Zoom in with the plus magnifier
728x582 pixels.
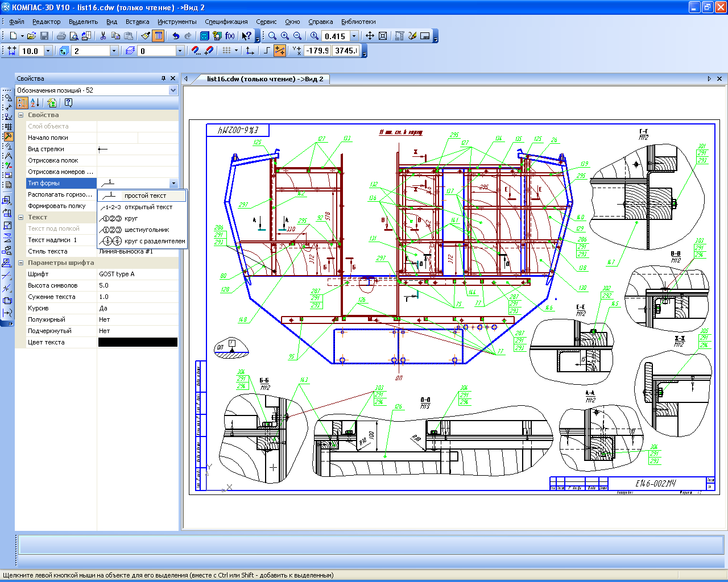[x=285, y=36]
